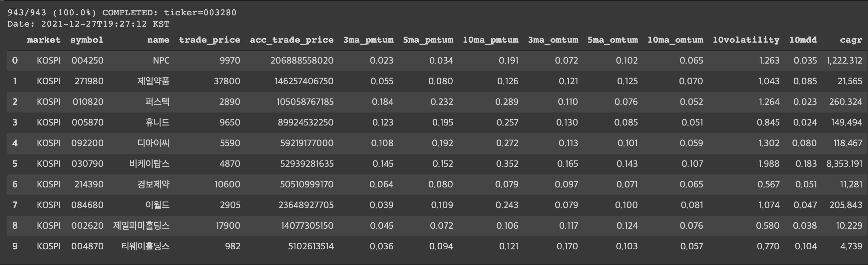The image size is (868, 265).
Task: Click symbol cell '271980'
Action: coord(89,81)
